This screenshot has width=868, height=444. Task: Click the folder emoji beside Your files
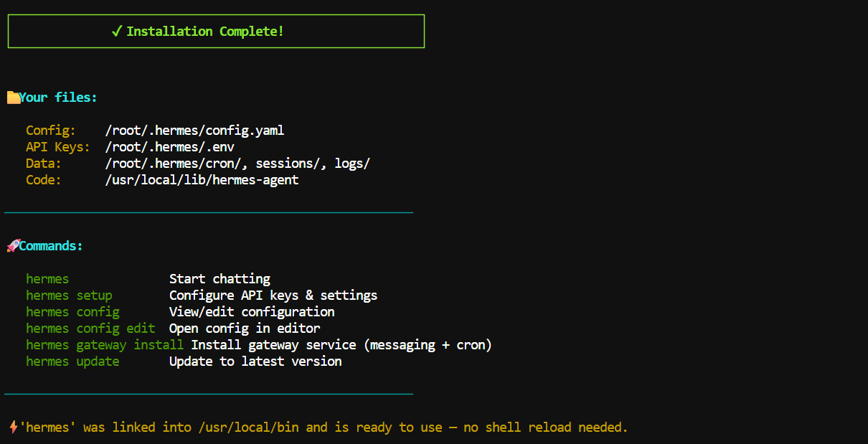click(x=13, y=98)
